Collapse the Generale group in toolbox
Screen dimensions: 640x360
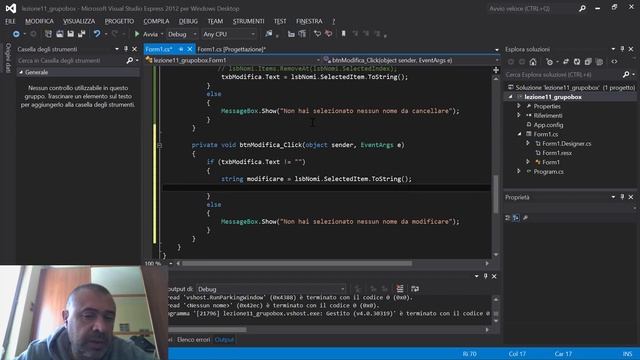21,72
